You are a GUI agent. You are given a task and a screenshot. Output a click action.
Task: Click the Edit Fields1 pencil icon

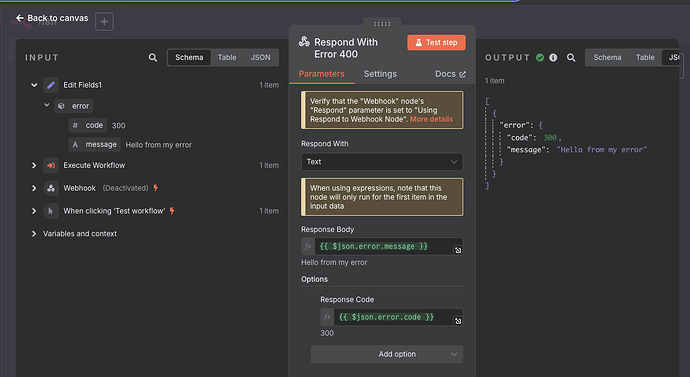pyautogui.click(x=51, y=85)
